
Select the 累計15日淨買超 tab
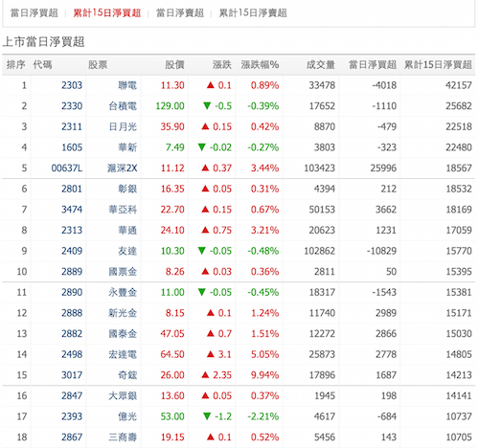pos(107,13)
